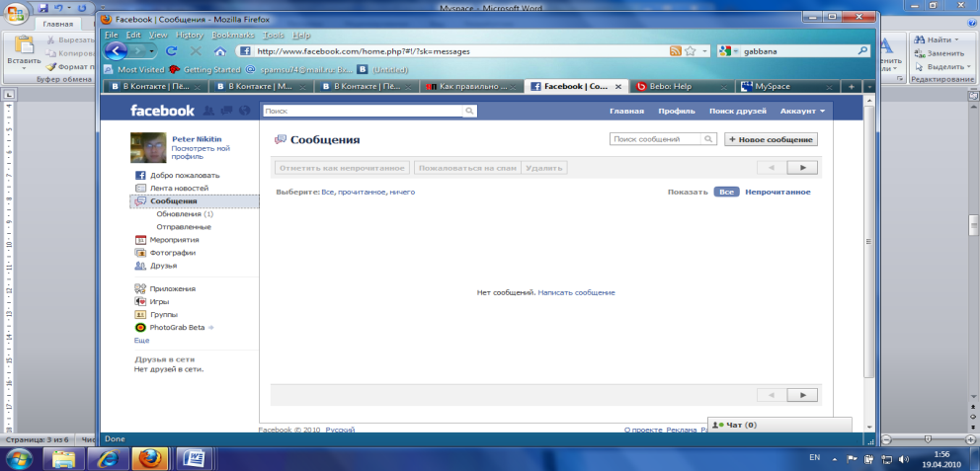The height and width of the screenshot is (471, 980).
Task: Click the Firefox page vertical scrollbar
Action: pos(868,244)
